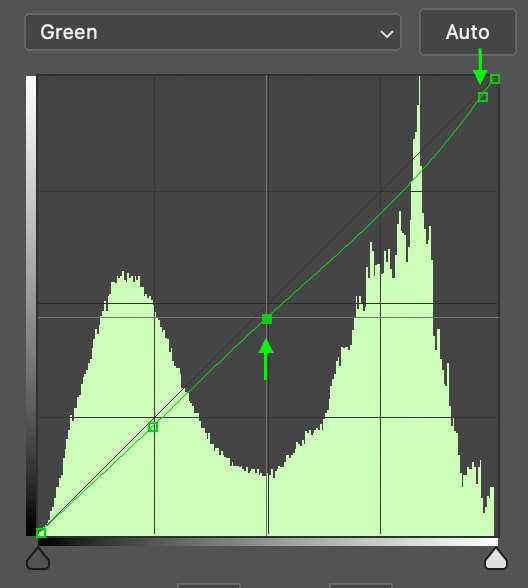Click the horizontal input gradient bar
The image size is (528, 588).
coord(267,542)
